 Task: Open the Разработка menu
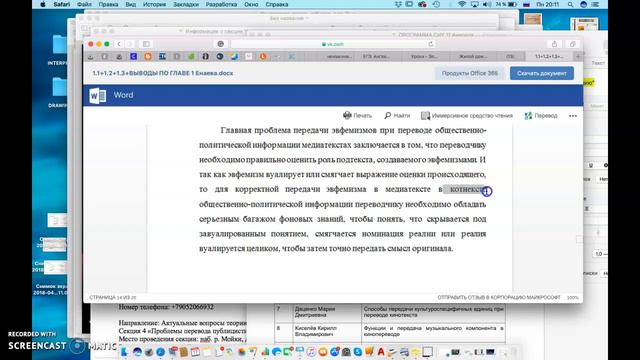pyautogui.click(x=221, y=4)
